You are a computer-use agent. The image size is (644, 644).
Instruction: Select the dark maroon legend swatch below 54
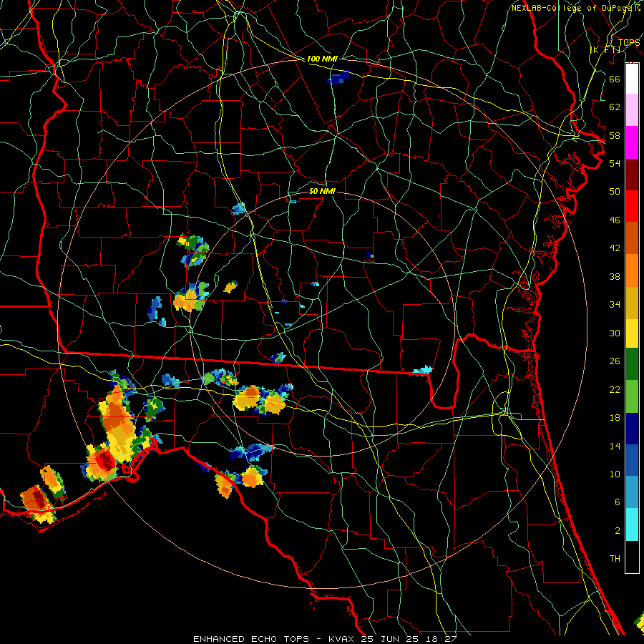(632, 175)
